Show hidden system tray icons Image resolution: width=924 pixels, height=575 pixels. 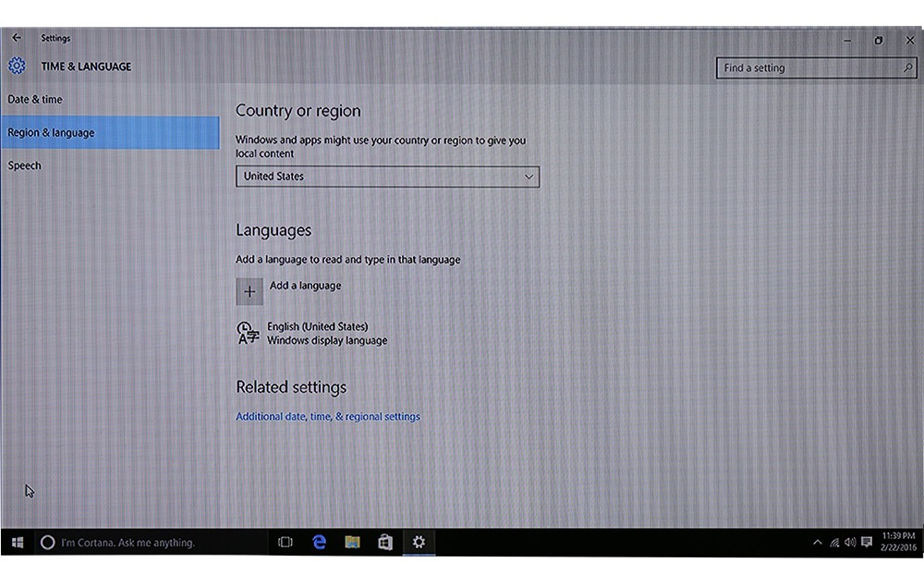coord(817,543)
